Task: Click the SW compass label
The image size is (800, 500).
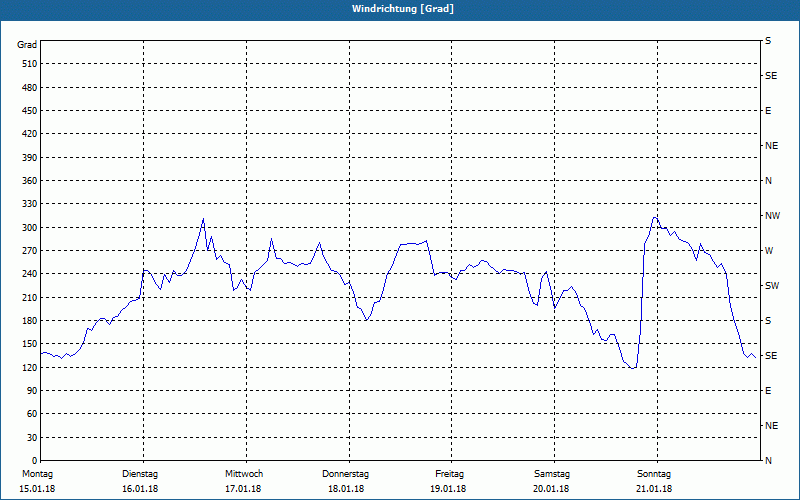Action: click(772, 286)
